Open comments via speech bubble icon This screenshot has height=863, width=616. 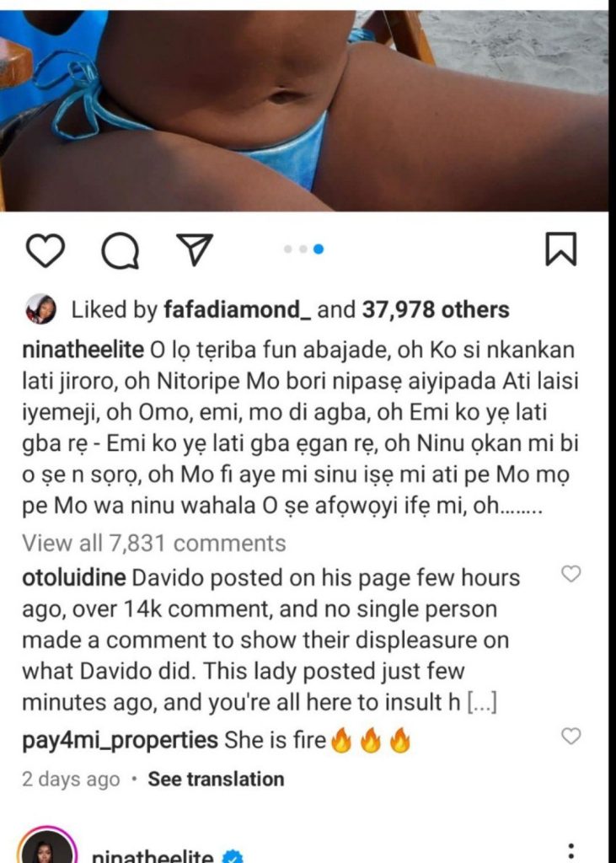coord(120,250)
